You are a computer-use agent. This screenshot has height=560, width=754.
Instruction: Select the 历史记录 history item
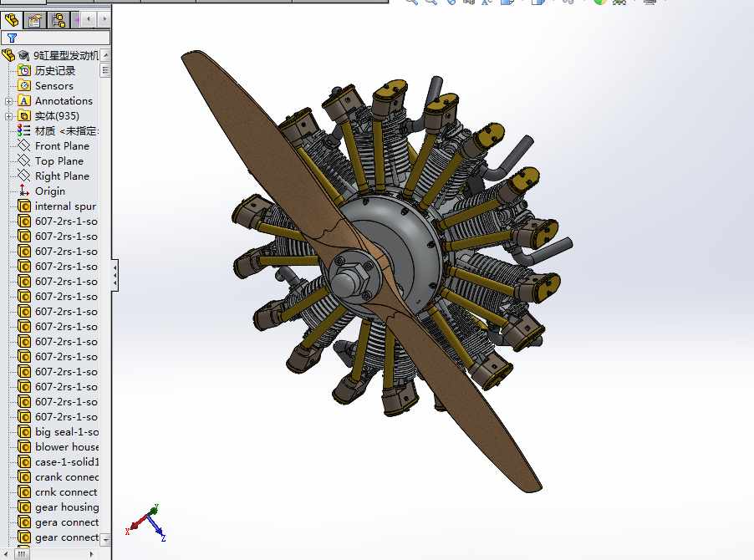click(x=55, y=71)
